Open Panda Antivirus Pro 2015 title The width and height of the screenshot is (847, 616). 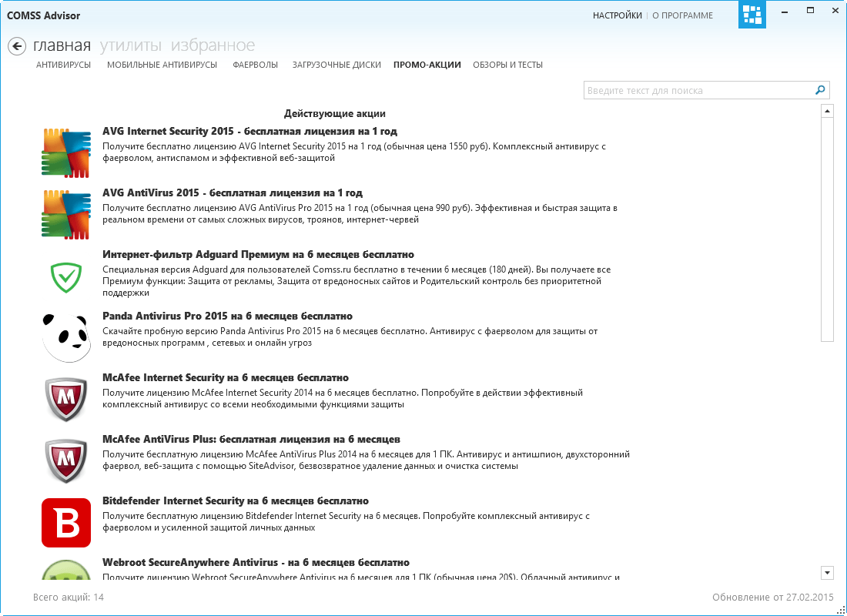(x=227, y=316)
